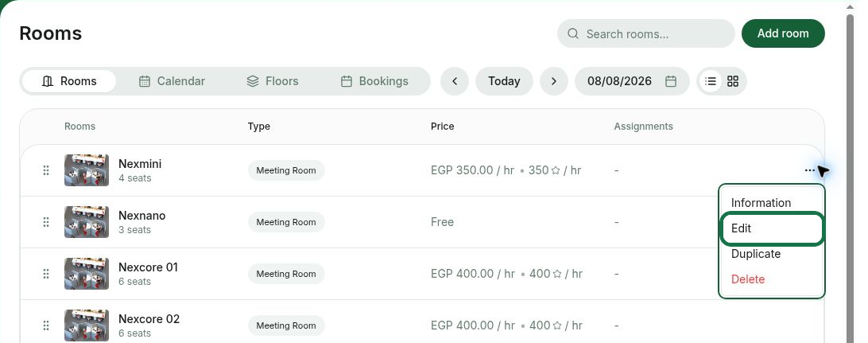Click Nexcore 01's Meeting Room type badge
868x343 pixels.
(286, 274)
